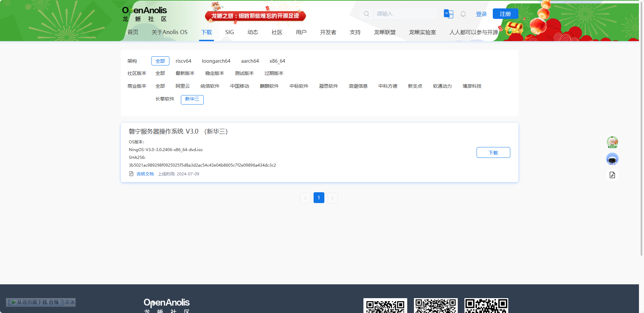Filter commercial versions by 长擎软件
This screenshot has width=644, height=313.
tap(165, 99)
